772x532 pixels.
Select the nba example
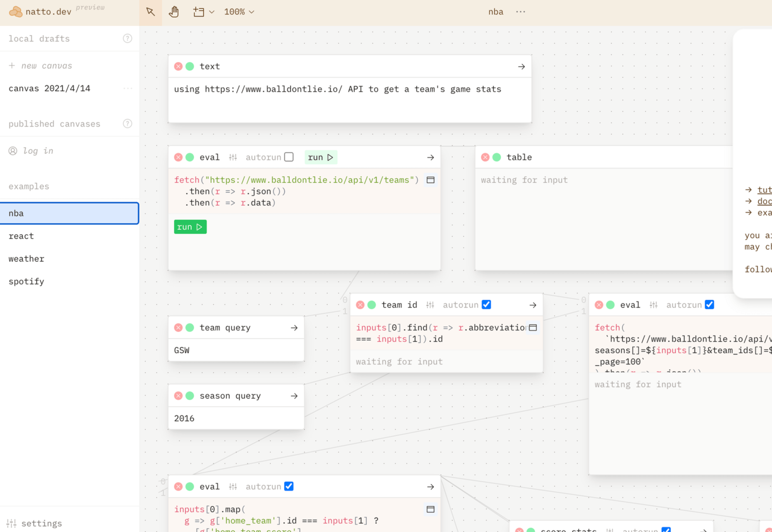[x=69, y=213]
